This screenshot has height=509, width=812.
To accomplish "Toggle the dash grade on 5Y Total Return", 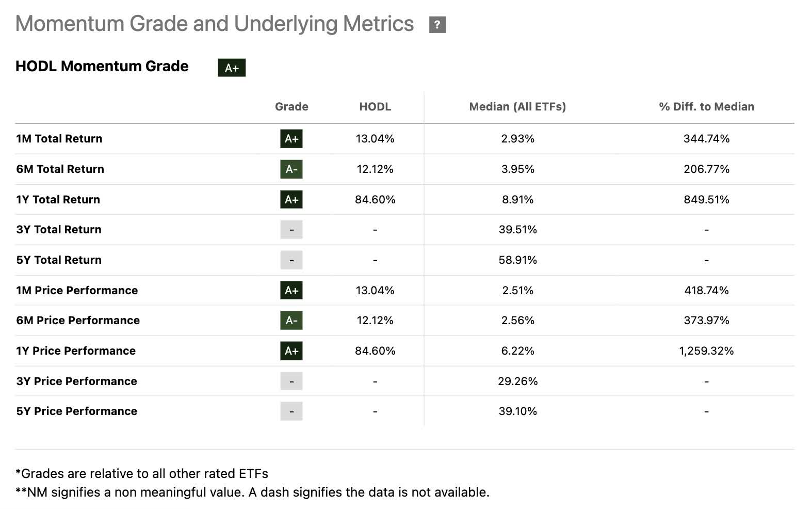I will tap(291, 260).
